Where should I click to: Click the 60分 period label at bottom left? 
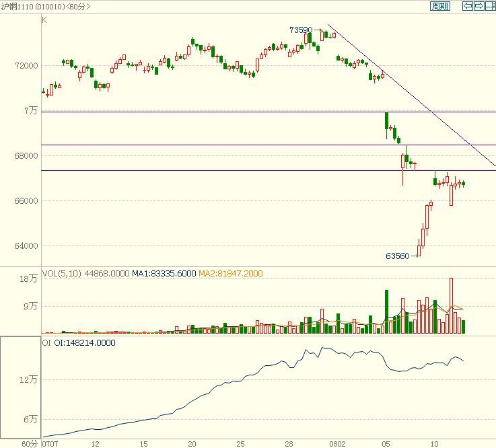click(30, 444)
